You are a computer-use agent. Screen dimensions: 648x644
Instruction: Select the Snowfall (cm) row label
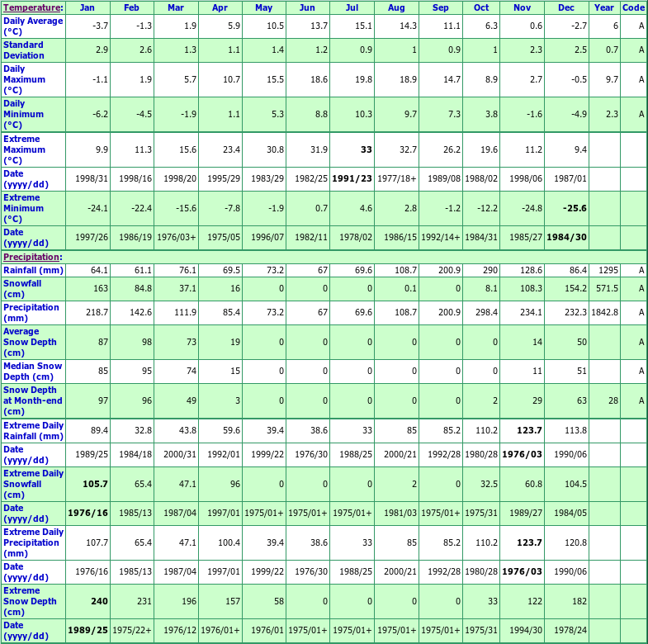[x=22, y=288]
